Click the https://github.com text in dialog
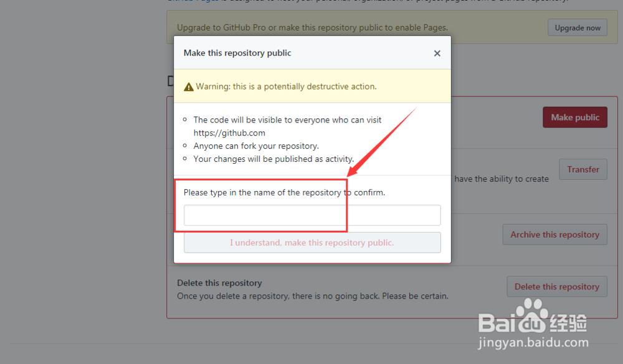Viewport: 623px width, 364px height. point(229,133)
